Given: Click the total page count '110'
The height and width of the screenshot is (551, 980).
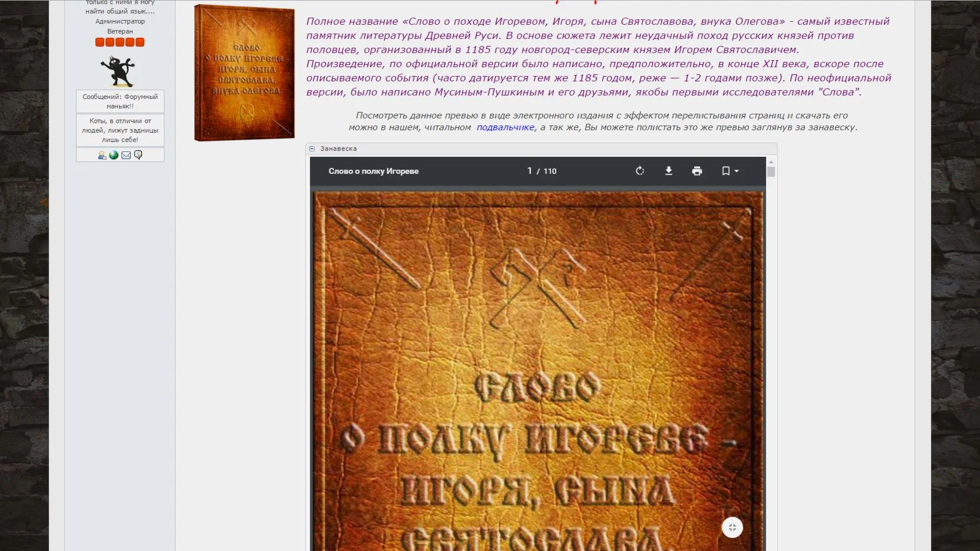Looking at the screenshot, I should (x=550, y=171).
